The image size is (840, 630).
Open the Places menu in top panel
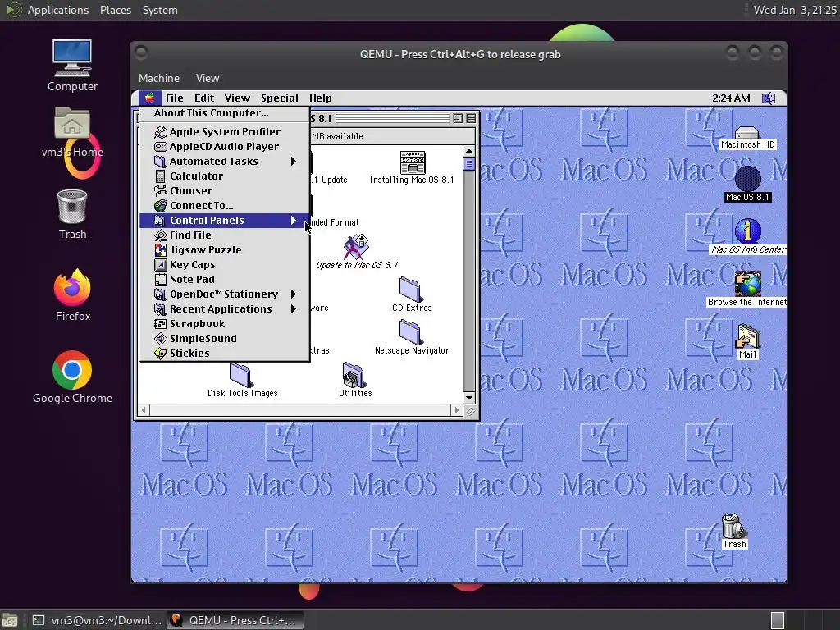[115, 10]
